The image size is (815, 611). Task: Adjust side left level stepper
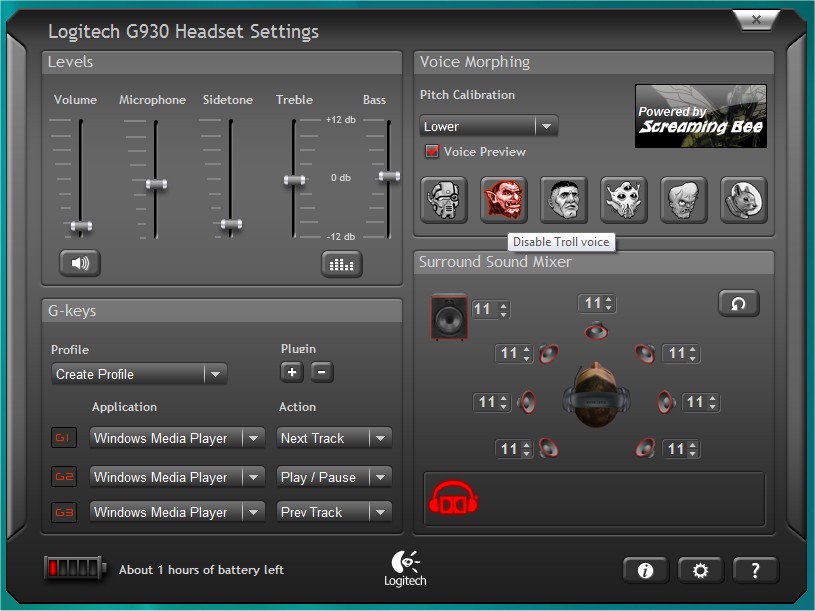(x=504, y=402)
